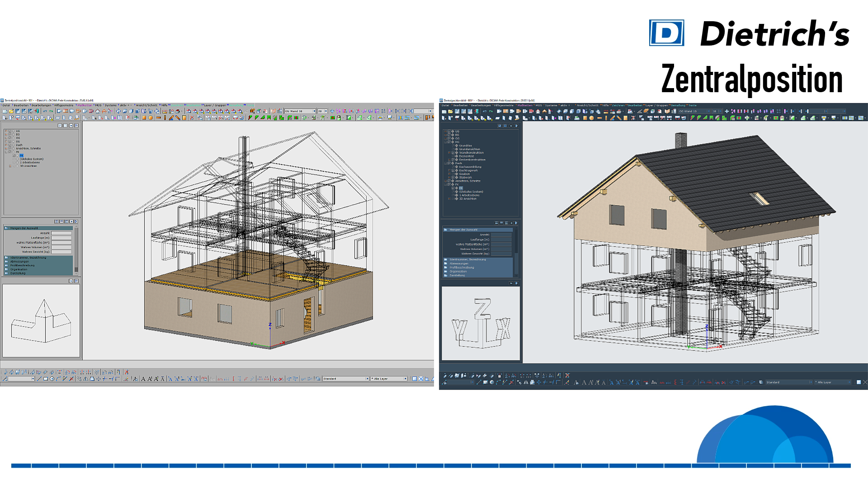Collapse the DG node in the right window tree

[x=445, y=142]
